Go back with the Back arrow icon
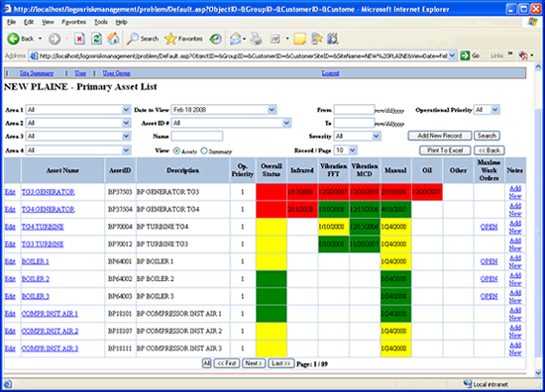This screenshot has height=392, width=545. coord(14,39)
